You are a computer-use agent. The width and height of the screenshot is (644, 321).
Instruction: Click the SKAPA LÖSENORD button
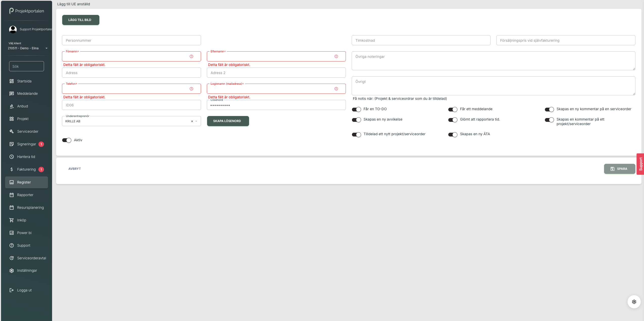(228, 121)
